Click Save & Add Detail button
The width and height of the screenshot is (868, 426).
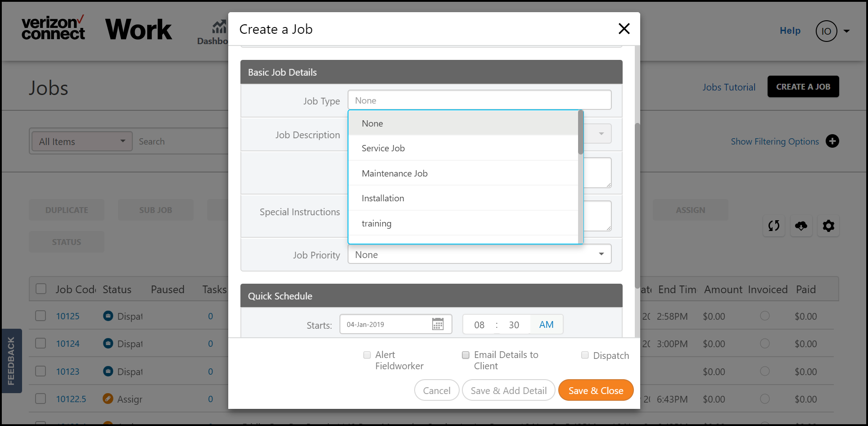(x=509, y=390)
